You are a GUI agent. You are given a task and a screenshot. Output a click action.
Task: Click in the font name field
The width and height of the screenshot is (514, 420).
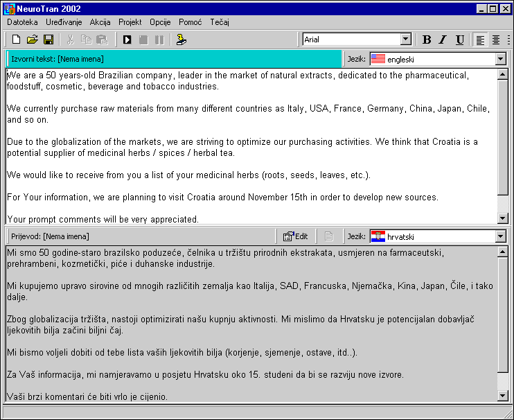click(x=351, y=40)
